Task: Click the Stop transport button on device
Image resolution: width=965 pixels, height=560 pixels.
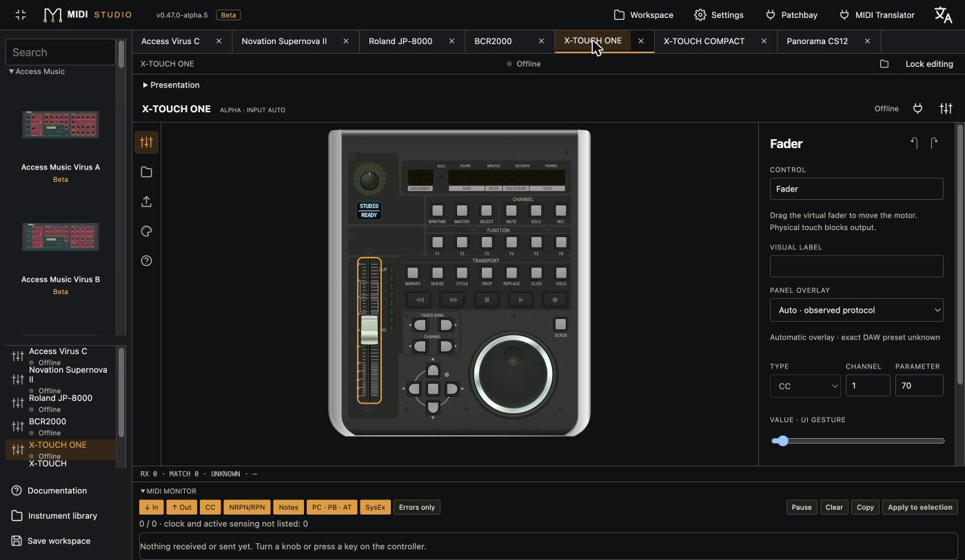Action: point(487,300)
